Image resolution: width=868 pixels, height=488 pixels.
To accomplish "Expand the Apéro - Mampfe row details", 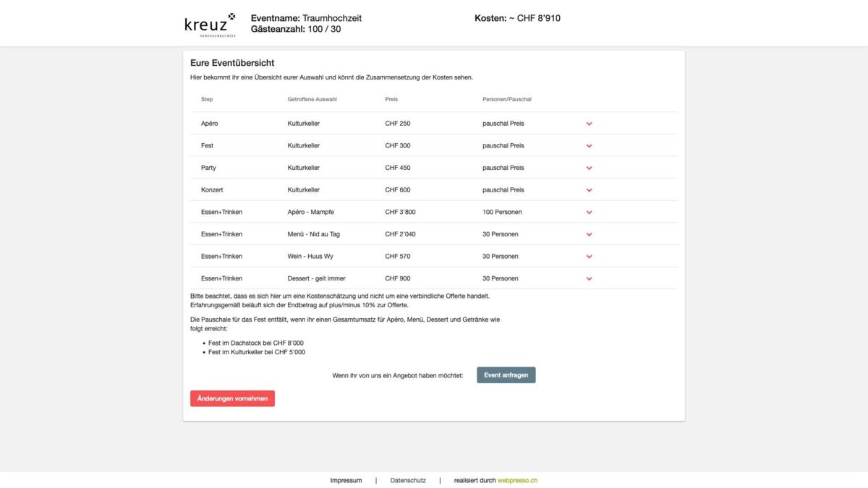I will pyautogui.click(x=589, y=212).
